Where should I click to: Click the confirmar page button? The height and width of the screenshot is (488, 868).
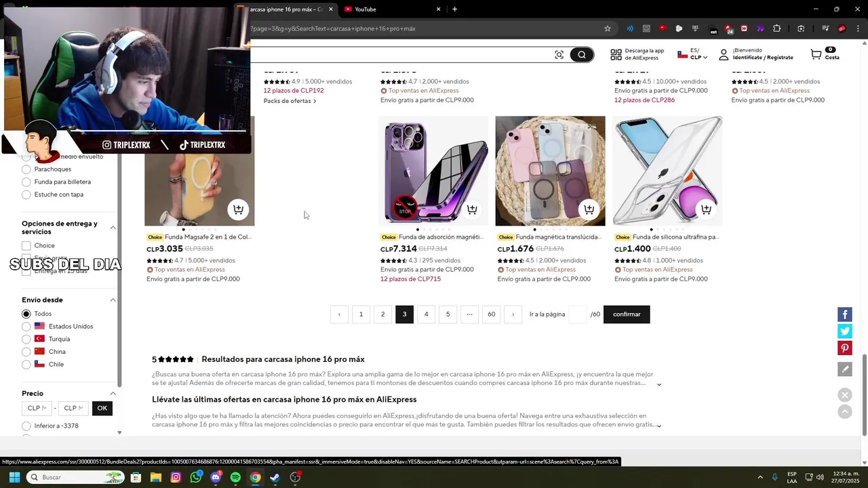[627, 314]
